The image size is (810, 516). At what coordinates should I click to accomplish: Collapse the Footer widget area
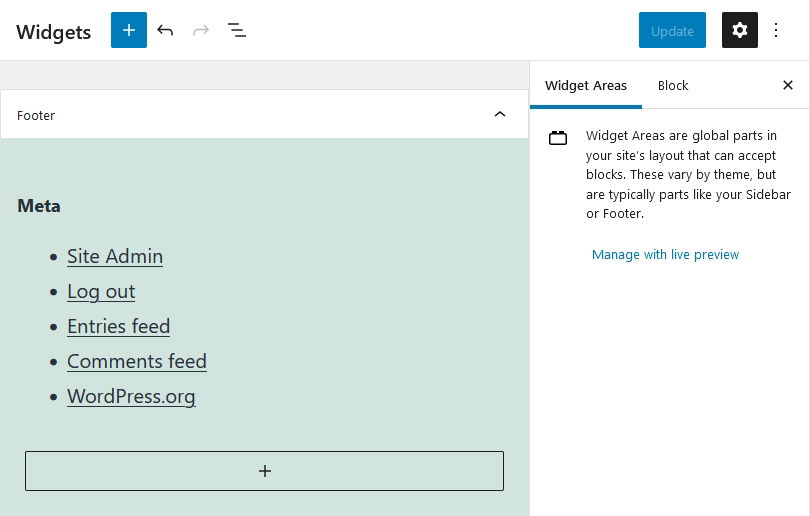pos(500,115)
